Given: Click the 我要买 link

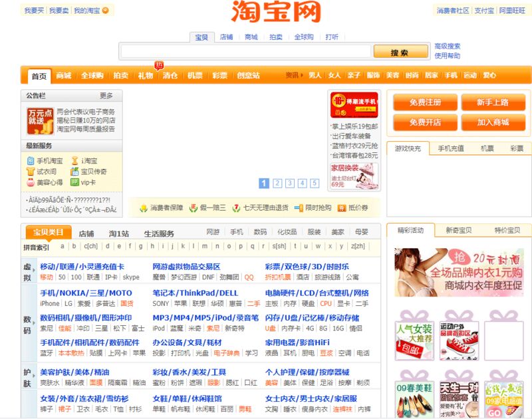Looking at the screenshot, I should pos(35,11).
